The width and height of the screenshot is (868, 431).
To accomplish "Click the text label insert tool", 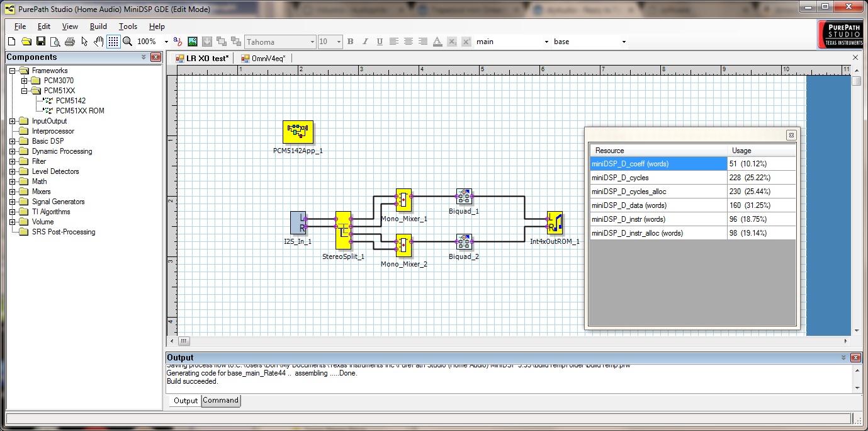I will (178, 42).
